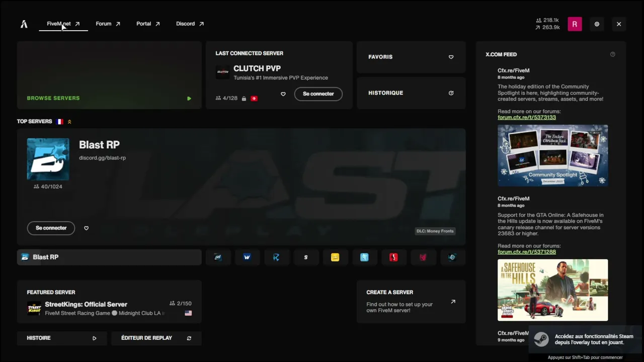Viewport: 644px width, 362px height.
Task: Open Browse Servers
Action: click(x=109, y=75)
